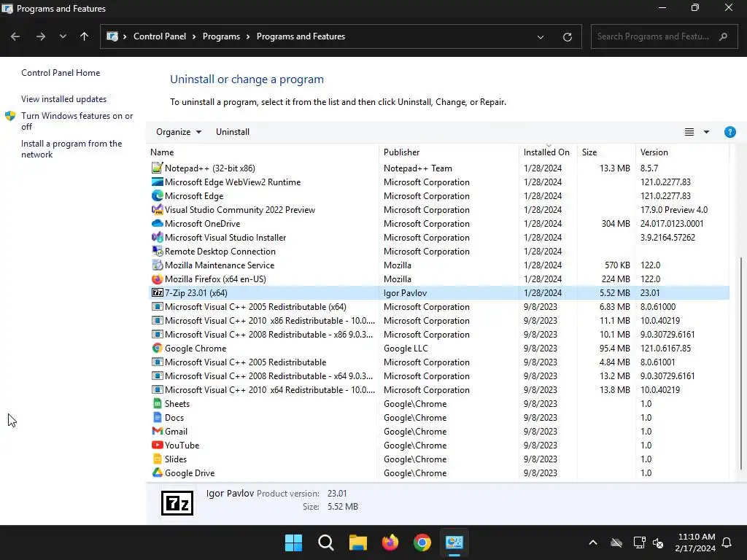Click the Gmail app icon
747x560 pixels.
tap(158, 431)
